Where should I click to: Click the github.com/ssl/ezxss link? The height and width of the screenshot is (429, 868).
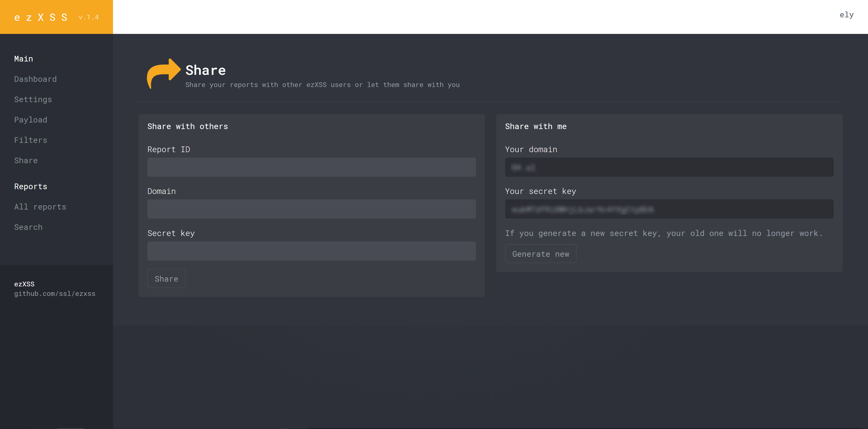[x=55, y=293]
